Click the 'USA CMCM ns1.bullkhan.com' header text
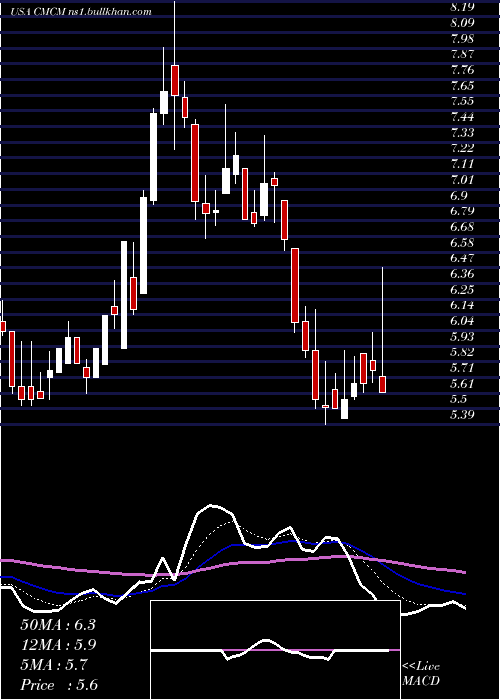 (81, 12)
